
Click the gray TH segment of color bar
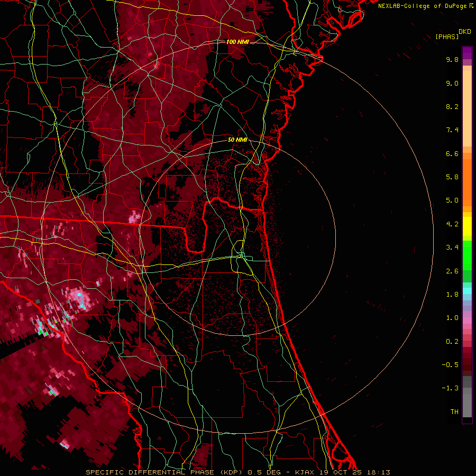tap(467, 405)
